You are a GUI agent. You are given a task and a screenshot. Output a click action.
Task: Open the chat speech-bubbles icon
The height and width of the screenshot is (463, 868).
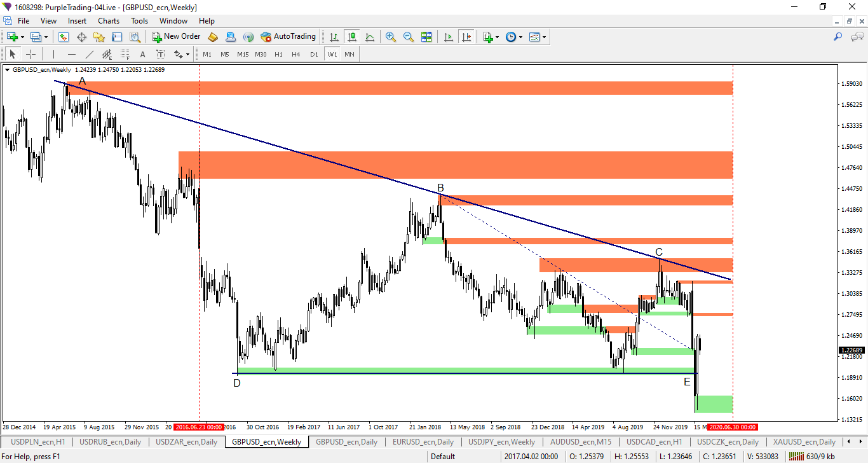tap(857, 37)
